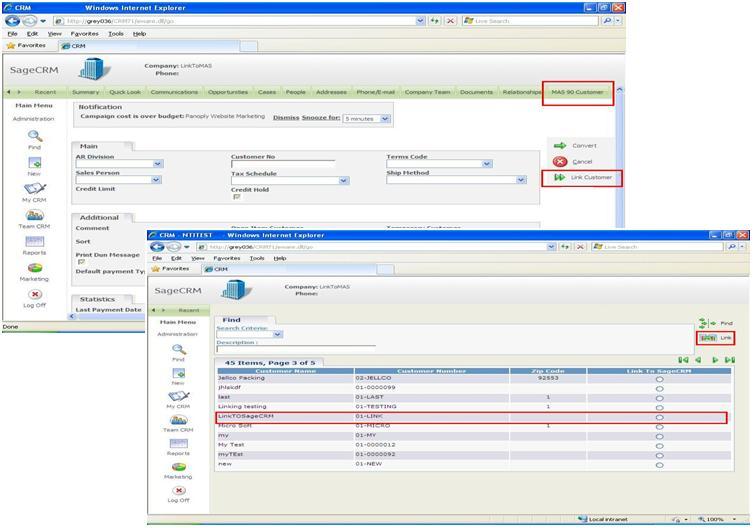Toggle the Credit Hold checkbox
Viewport: 754px width, 528px height.
(x=236, y=197)
